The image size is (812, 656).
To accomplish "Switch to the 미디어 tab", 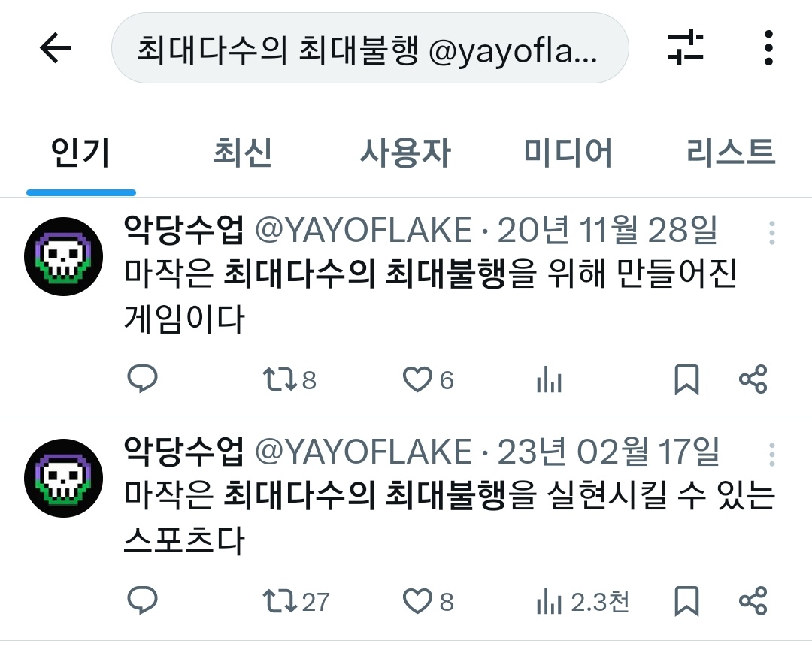I will (568, 153).
